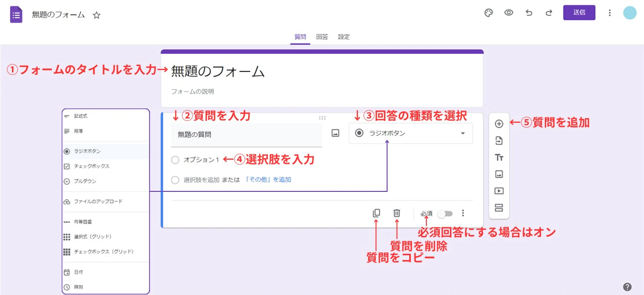Add a section using sidebar icon
This screenshot has width=644, height=295.
pyautogui.click(x=499, y=208)
